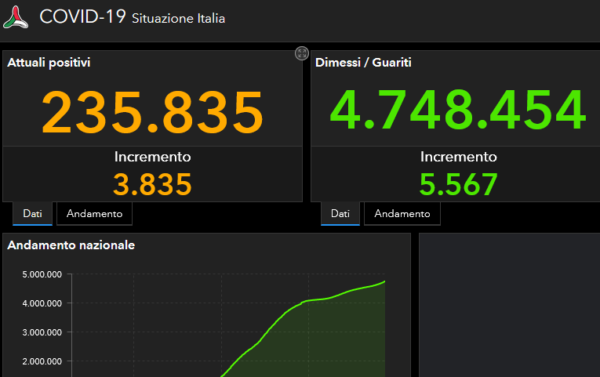Click the Italian tricolor logo icon
The height and width of the screenshot is (377, 600).
pyautogui.click(x=16, y=17)
